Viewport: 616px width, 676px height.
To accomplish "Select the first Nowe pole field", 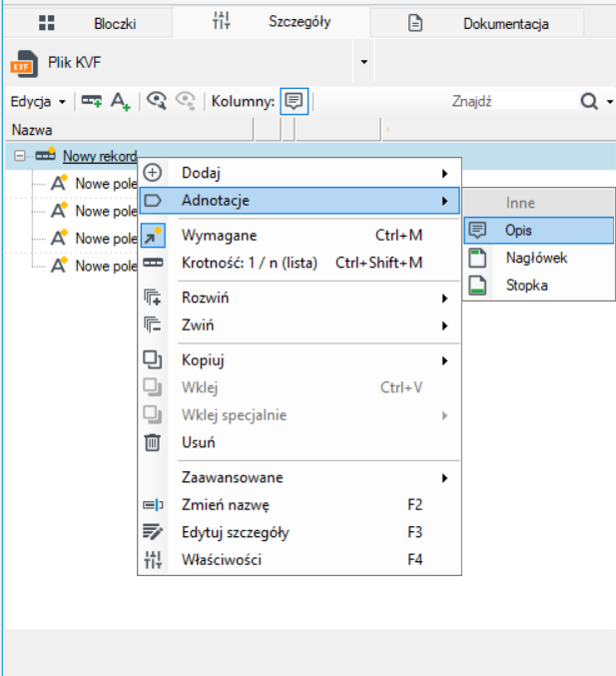I will (x=106, y=184).
